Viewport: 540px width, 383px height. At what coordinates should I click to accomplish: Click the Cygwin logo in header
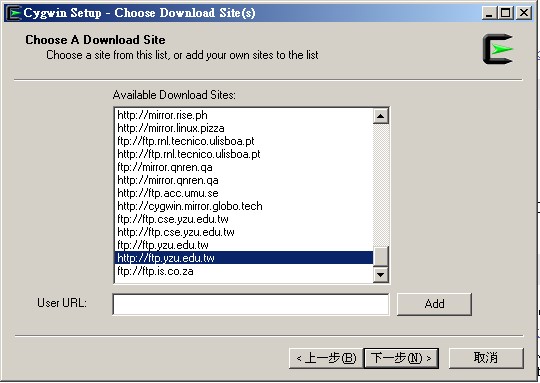point(498,49)
